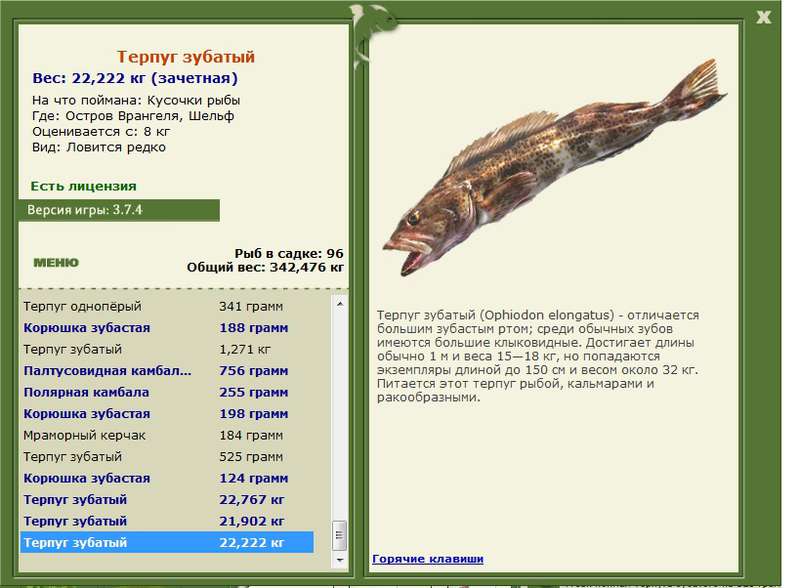Click the Терпуг зубатый fish picture

tap(555, 167)
